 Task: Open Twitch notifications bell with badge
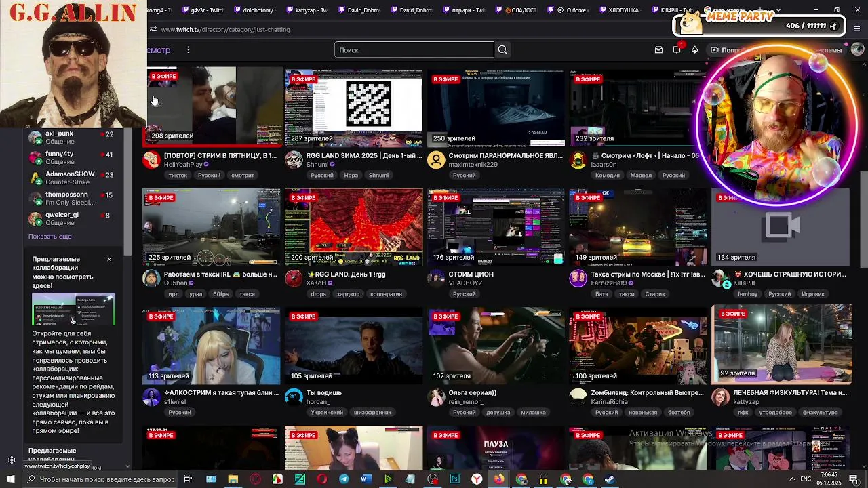677,49
